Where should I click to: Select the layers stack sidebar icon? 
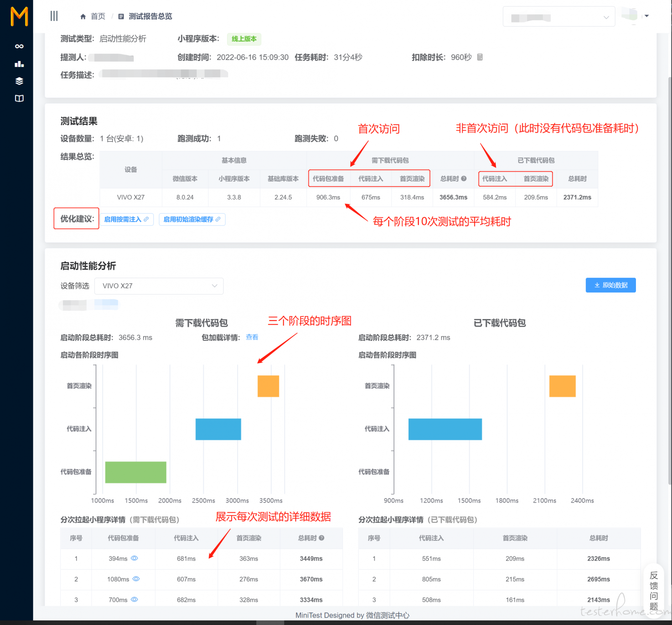click(x=19, y=81)
